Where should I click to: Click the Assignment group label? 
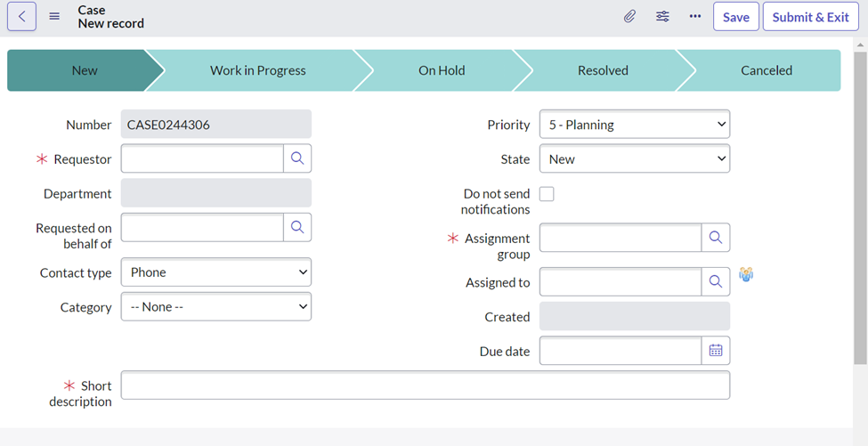click(x=497, y=247)
